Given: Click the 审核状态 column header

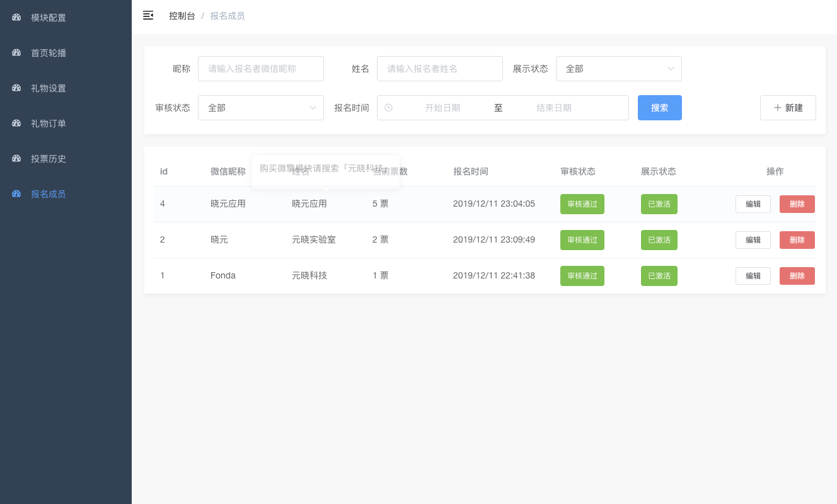Looking at the screenshot, I should click(578, 171).
